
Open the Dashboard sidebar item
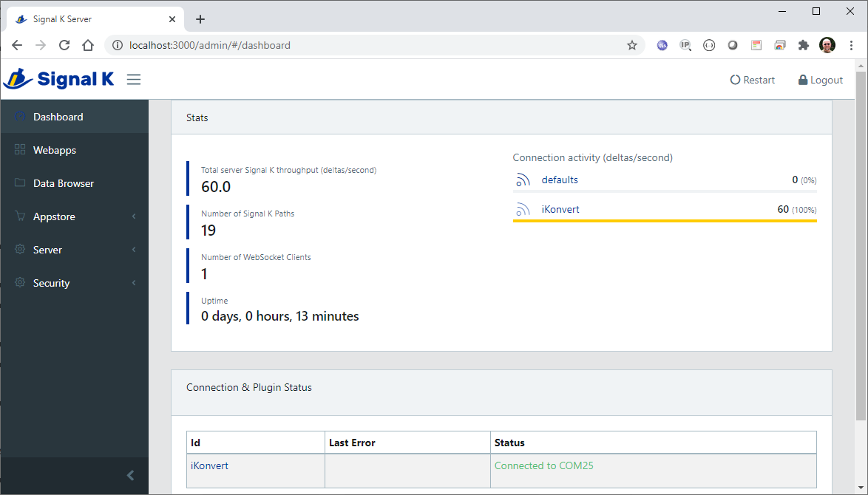(x=58, y=117)
